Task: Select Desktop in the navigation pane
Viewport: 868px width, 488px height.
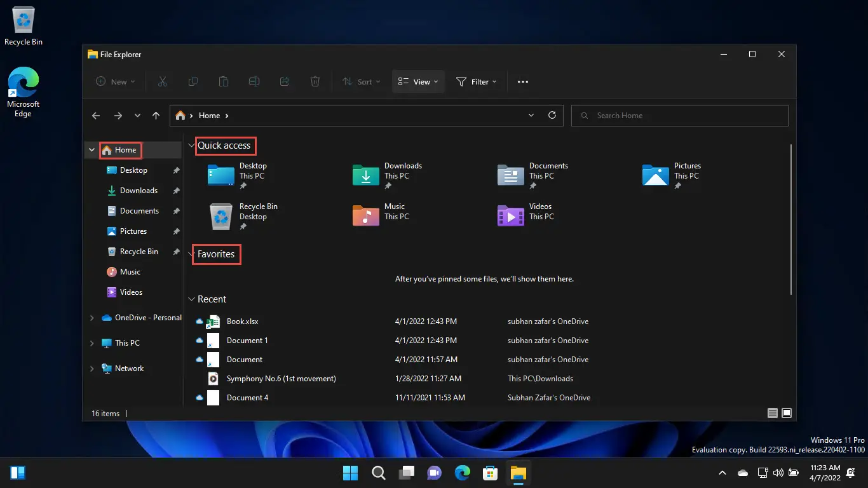Action: tap(133, 170)
